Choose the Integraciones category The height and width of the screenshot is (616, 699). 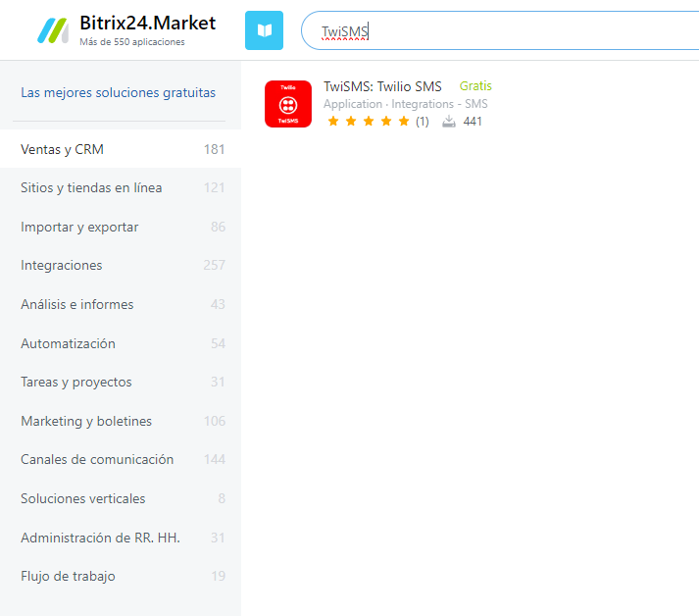61,265
